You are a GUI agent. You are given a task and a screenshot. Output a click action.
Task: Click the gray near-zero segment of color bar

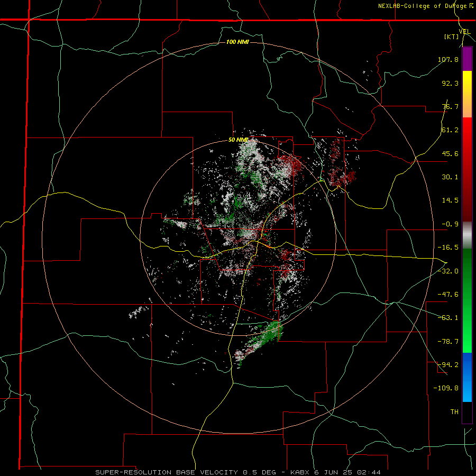click(x=467, y=235)
